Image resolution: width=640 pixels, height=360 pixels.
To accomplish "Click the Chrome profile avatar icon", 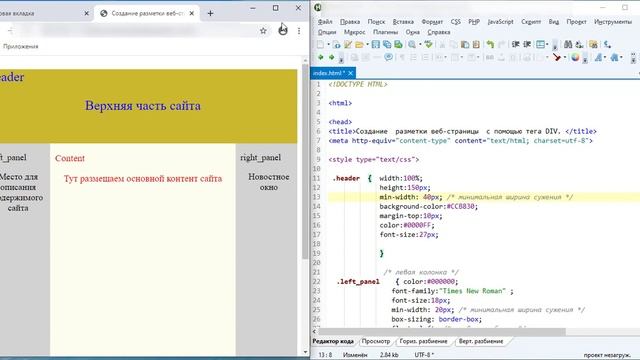I will 282,30.
